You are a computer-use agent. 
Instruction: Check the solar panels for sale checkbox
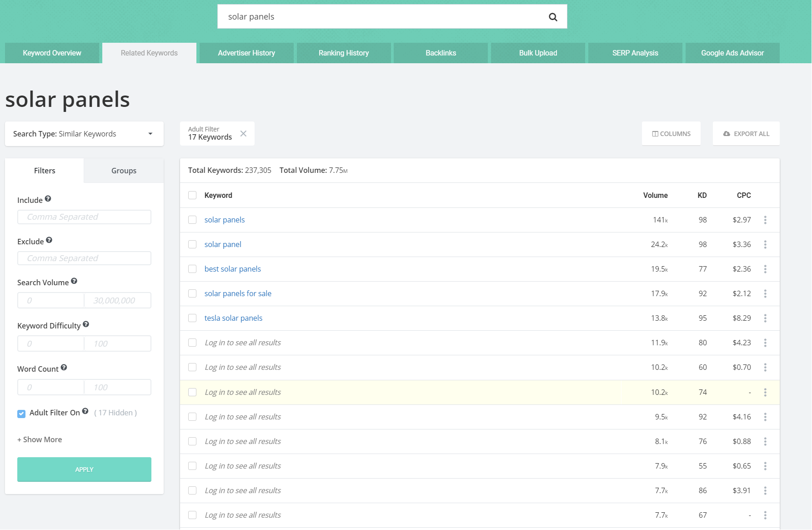pos(192,293)
